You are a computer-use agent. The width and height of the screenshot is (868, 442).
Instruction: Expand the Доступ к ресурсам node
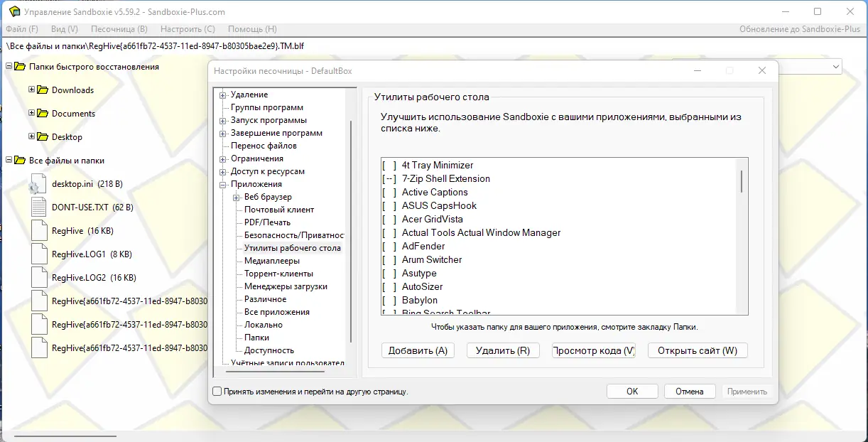point(223,172)
